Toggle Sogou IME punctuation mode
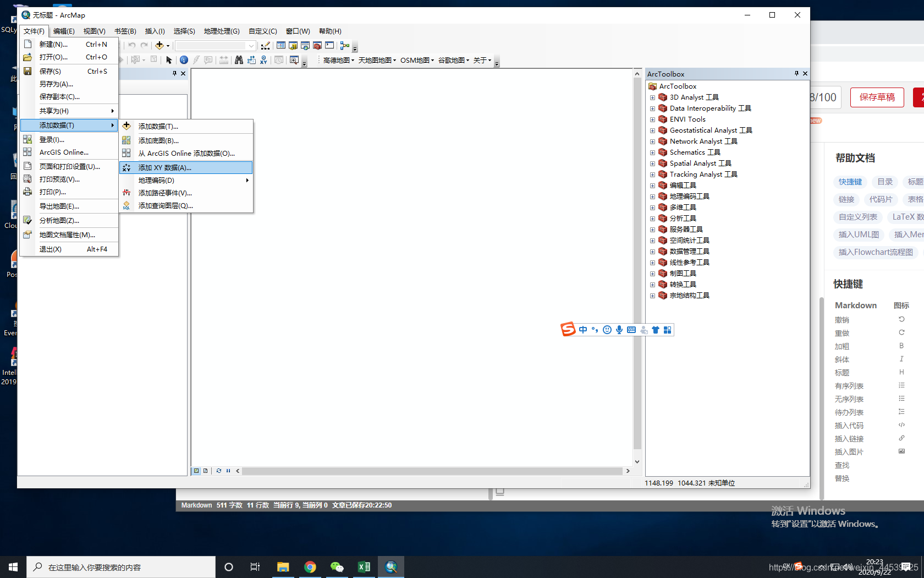Image resolution: width=924 pixels, height=578 pixels. (x=595, y=330)
